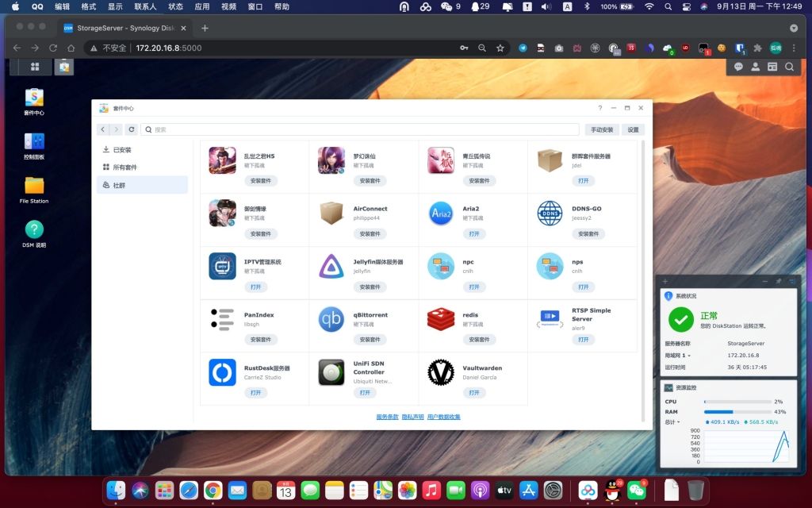812x508 pixels.
Task: Click the Vaultwarden package icon
Action: (x=441, y=372)
